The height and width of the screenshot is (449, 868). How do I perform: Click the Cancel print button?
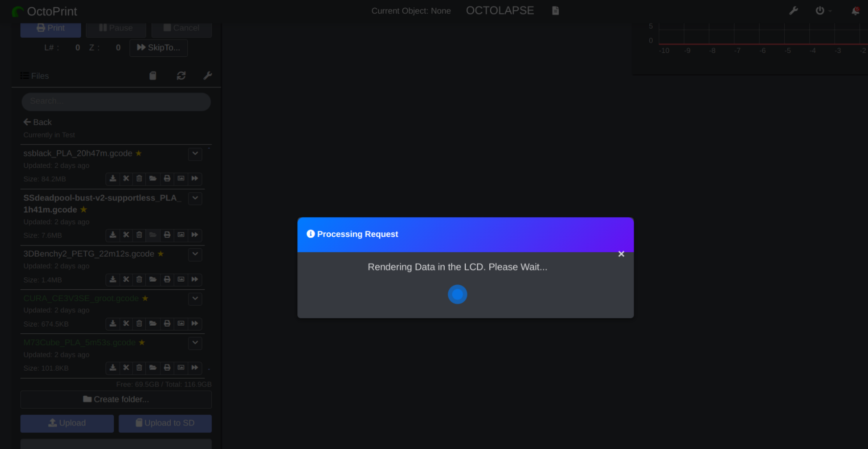coord(182,28)
